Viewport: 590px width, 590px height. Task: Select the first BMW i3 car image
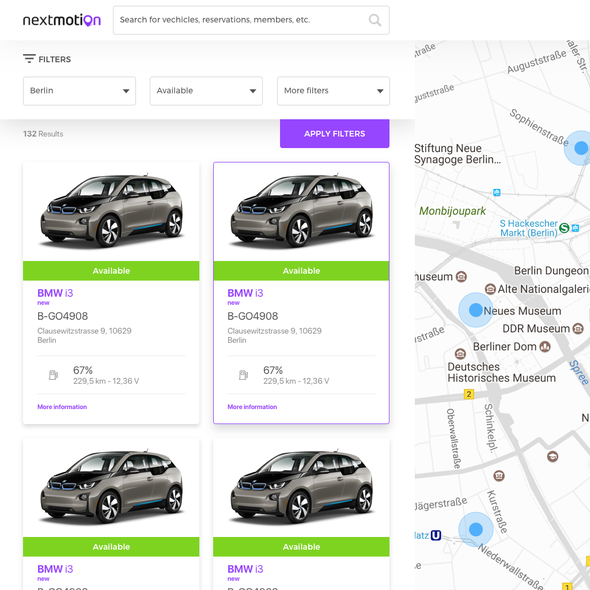(111, 210)
